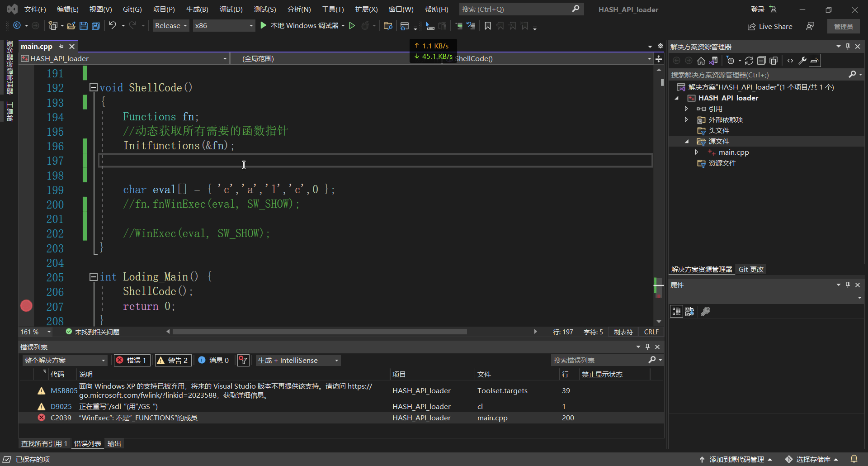Undo the last edit
The width and height of the screenshot is (868, 466).
[x=113, y=26]
